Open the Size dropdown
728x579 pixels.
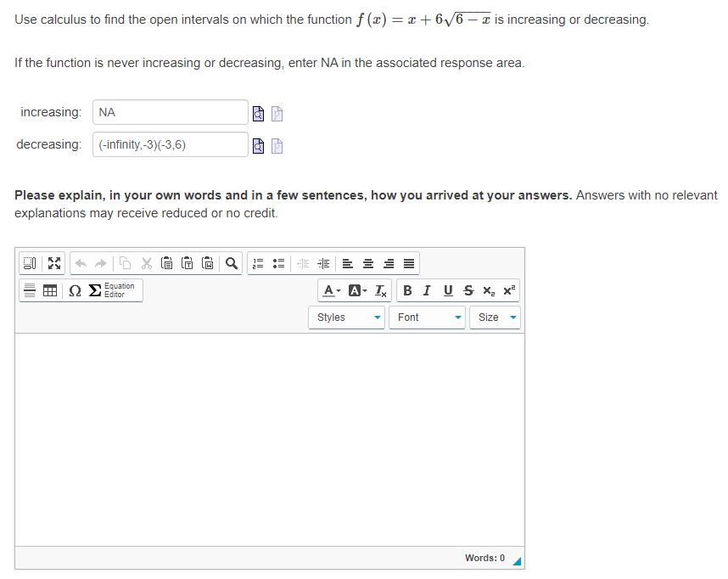coord(495,317)
